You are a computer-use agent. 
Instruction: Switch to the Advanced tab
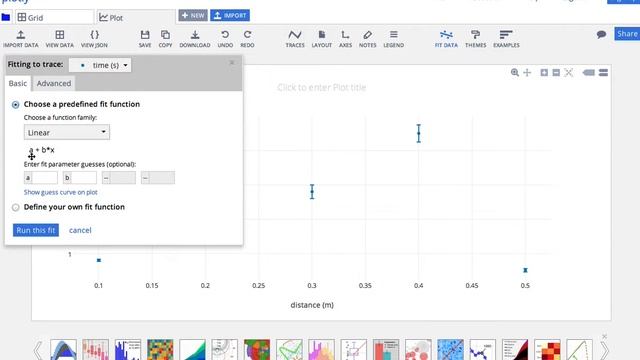click(53, 83)
